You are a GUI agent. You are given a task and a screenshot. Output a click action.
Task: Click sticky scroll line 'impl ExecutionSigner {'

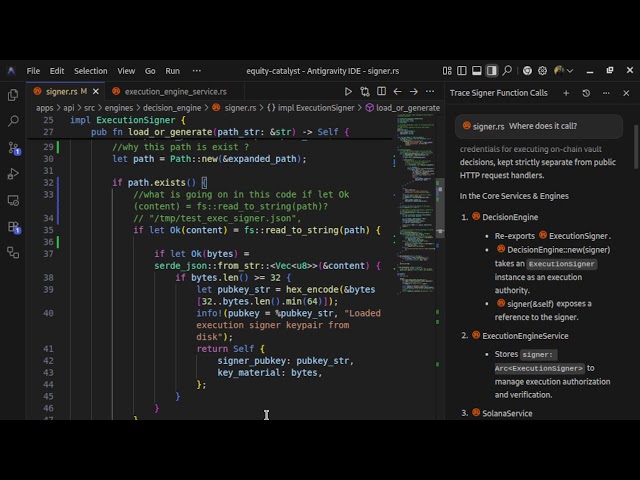pyautogui.click(x=128, y=120)
